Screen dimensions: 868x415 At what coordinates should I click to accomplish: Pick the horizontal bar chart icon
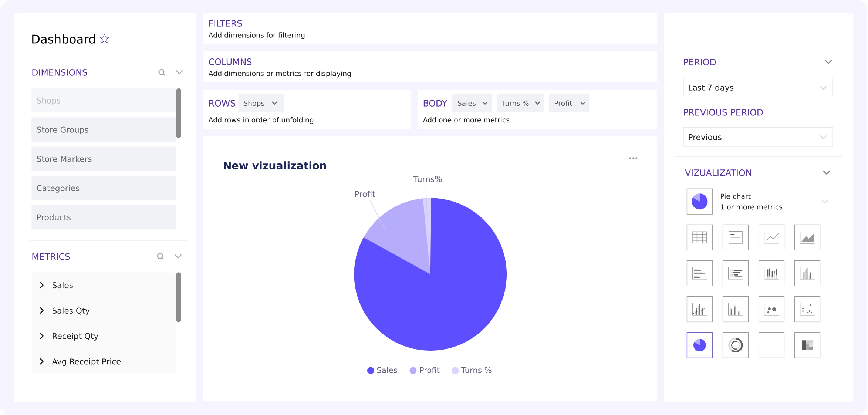[x=699, y=273]
